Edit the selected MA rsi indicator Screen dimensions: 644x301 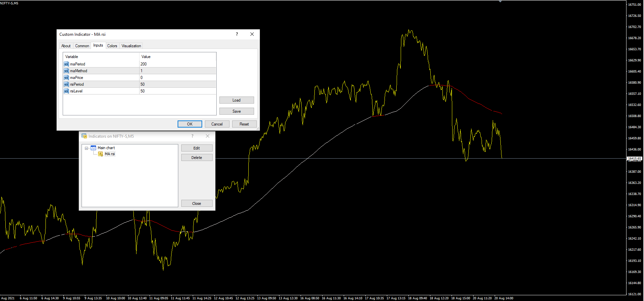pos(197,148)
